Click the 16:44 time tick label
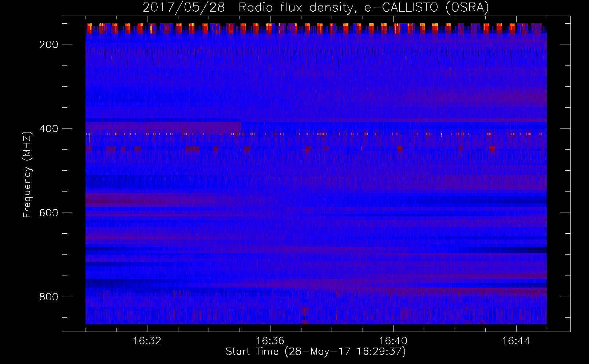 (x=516, y=341)
